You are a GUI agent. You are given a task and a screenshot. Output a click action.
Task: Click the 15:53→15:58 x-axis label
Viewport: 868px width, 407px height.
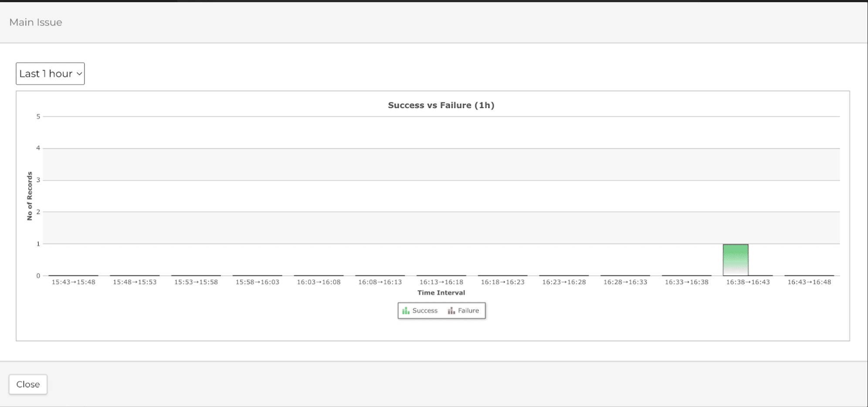[196, 282]
